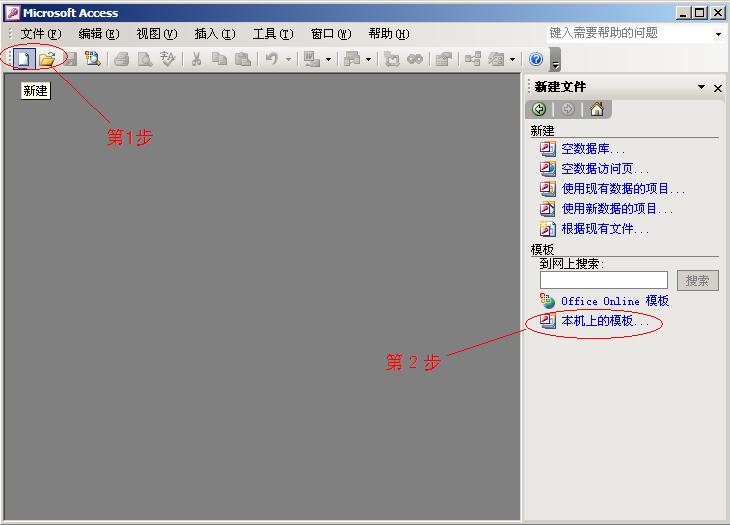Click the 使用新数据的项目... link
This screenshot has width=730, height=525.
pos(617,209)
